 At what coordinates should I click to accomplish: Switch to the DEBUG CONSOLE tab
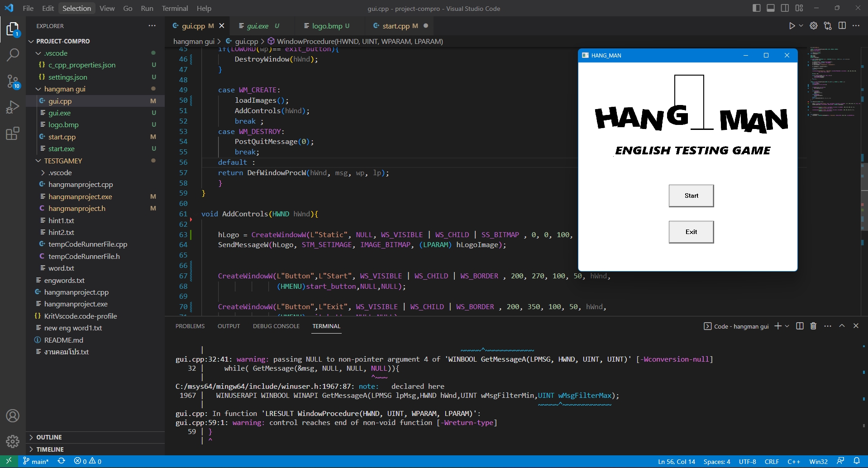(x=276, y=326)
